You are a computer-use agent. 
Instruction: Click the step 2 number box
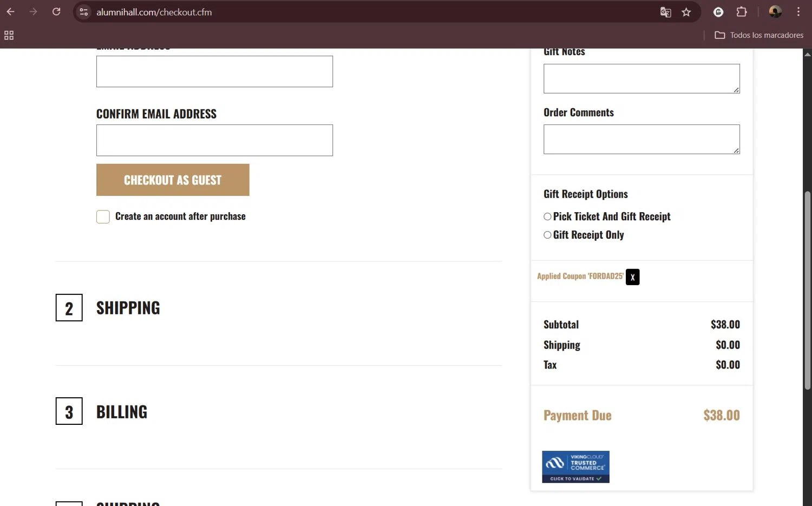point(69,307)
